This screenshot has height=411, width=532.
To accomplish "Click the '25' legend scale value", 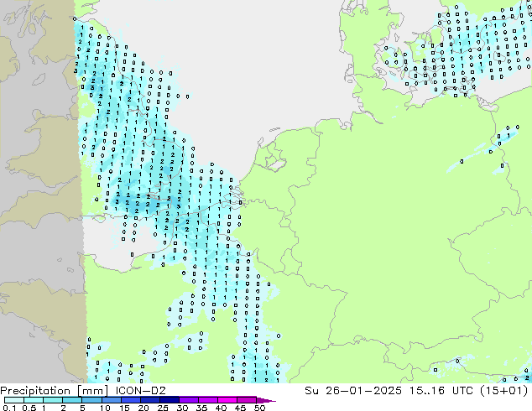I will (x=163, y=408).
